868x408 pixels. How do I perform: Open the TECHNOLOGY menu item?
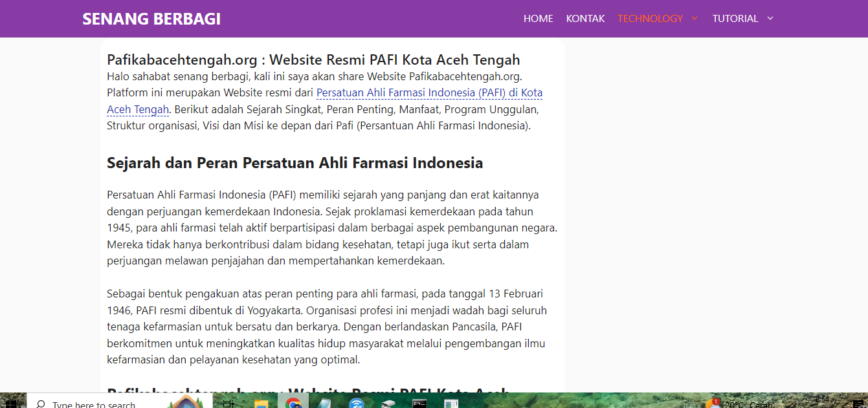click(x=650, y=19)
